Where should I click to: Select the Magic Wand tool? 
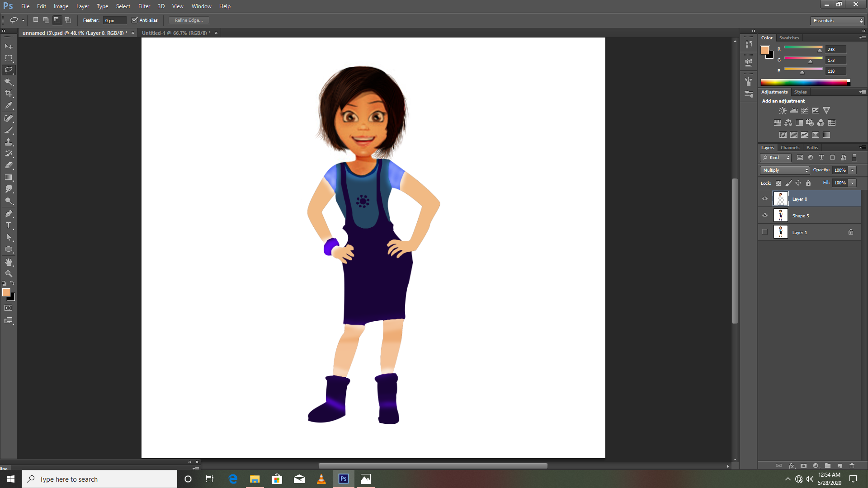(9, 82)
